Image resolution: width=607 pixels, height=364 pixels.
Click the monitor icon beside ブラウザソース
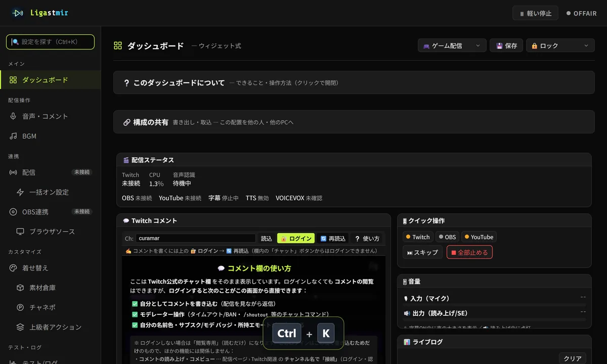20,232
